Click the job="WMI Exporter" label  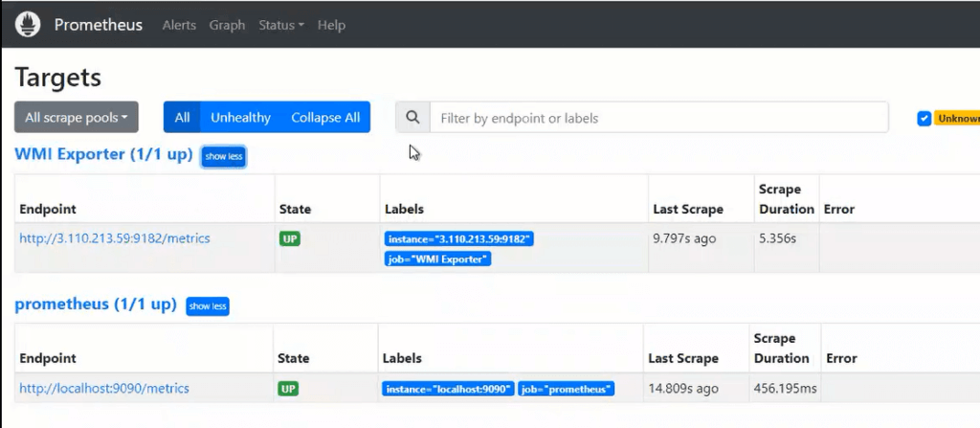click(x=438, y=259)
